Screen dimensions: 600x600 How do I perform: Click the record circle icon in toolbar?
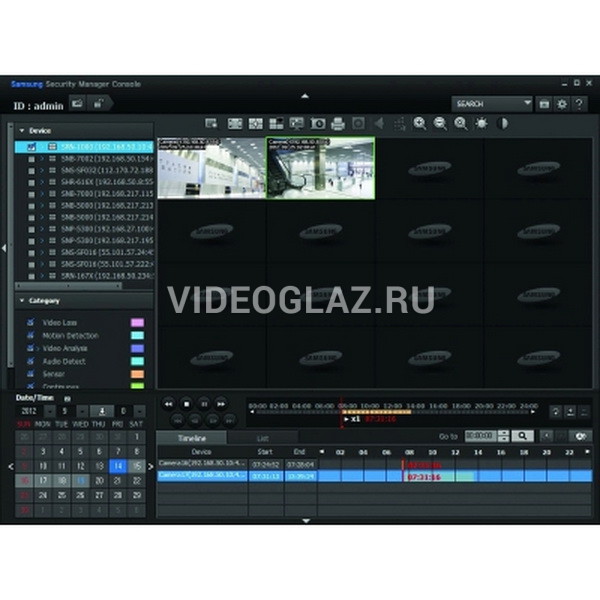359,124
